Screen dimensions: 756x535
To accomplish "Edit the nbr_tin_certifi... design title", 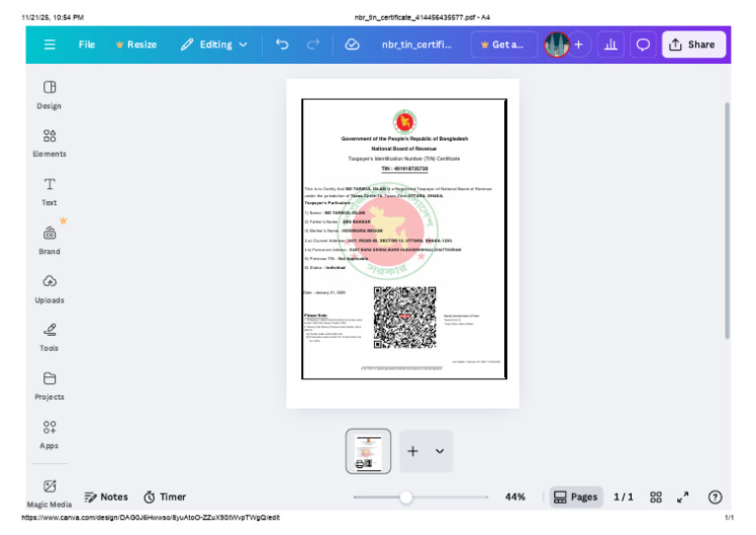I will [x=417, y=45].
